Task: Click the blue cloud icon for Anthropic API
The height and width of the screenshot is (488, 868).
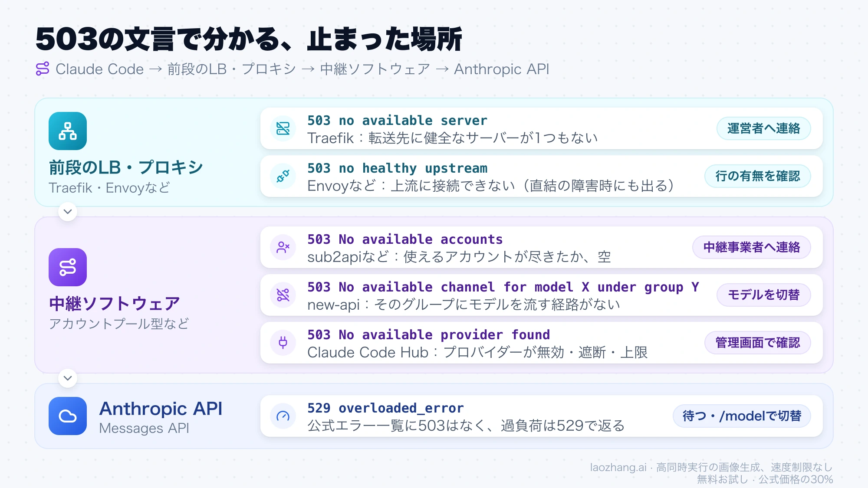Action: tap(68, 416)
